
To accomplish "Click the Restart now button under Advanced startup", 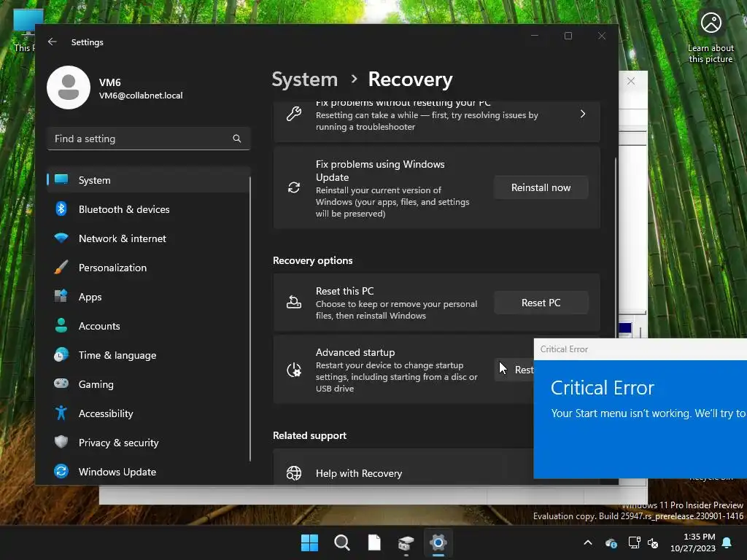I will [514, 370].
